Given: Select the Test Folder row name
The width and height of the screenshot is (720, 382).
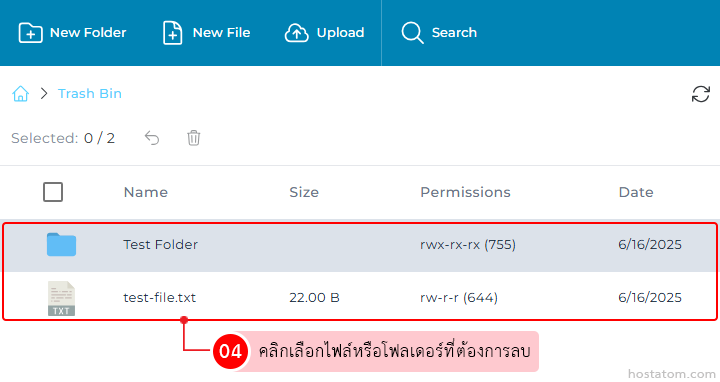Looking at the screenshot, I should (x=161, y=245).
